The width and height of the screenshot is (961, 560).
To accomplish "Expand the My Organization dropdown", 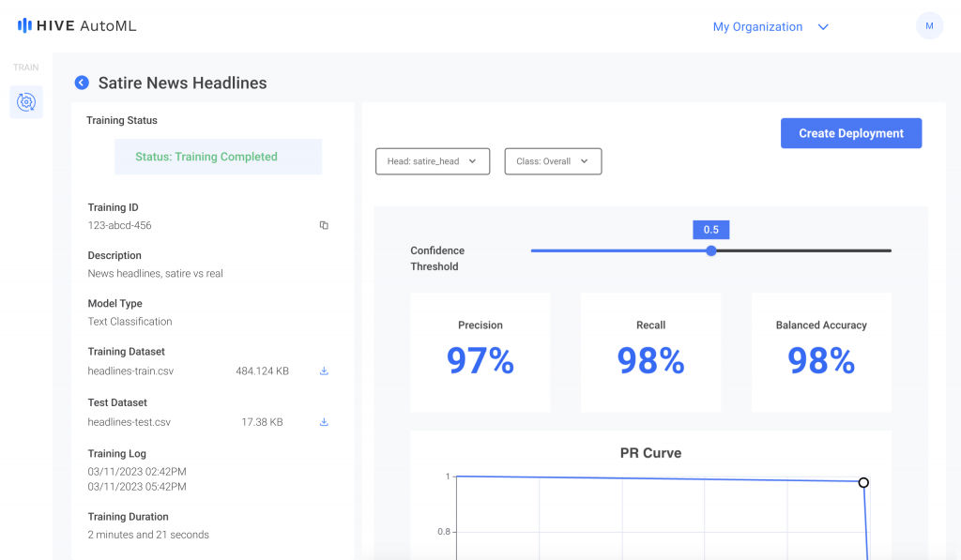I will [770, 27].
